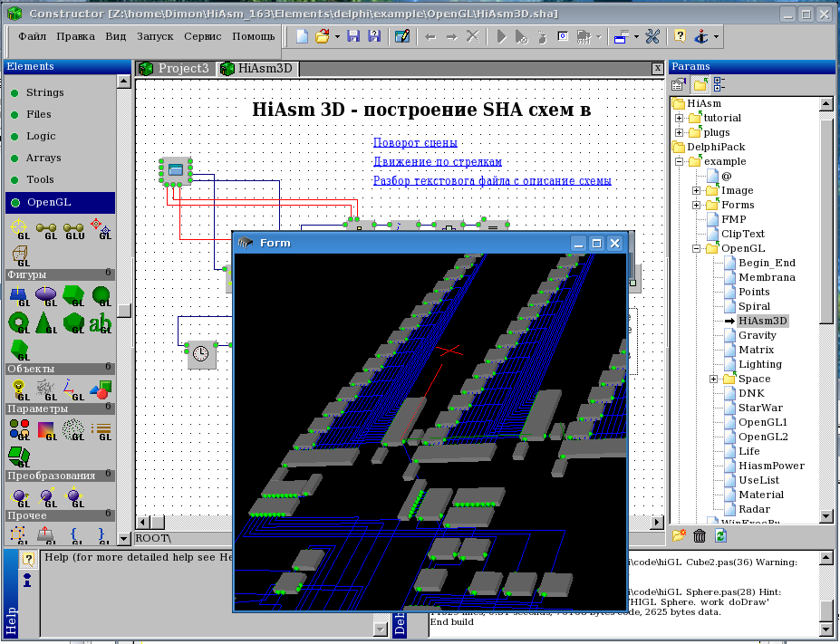
Task: Open the StarWar example in tree
Action: 759,408
